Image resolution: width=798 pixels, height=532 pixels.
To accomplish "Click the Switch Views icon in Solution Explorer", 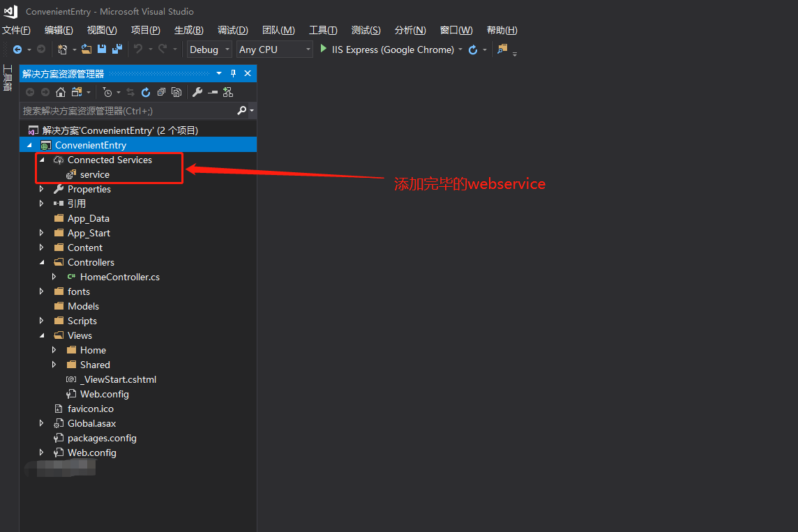I will coord(77,92).
